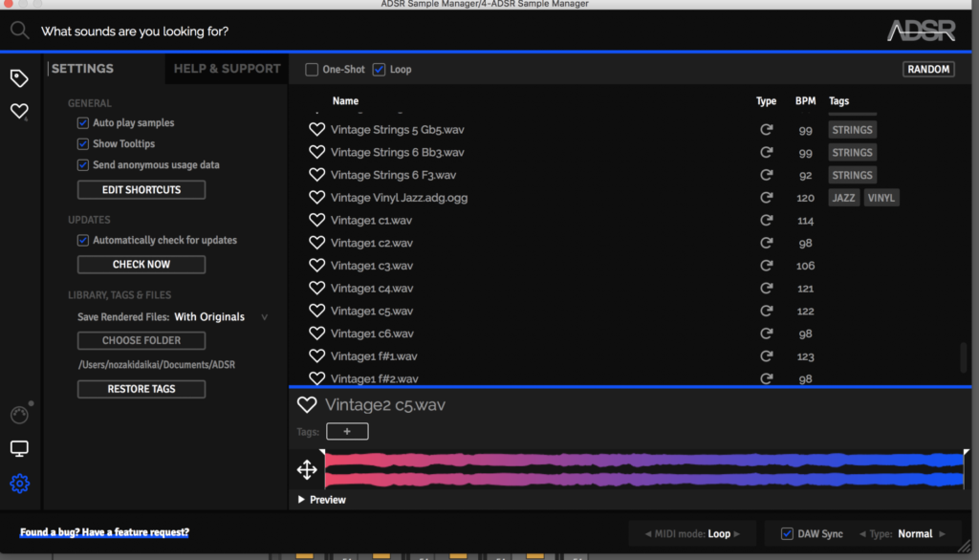Favorite the Vintage2 c5.wav preview sample
Image resolution: width=979 pixels, height=560 pixels.
(x=307, y=405)
